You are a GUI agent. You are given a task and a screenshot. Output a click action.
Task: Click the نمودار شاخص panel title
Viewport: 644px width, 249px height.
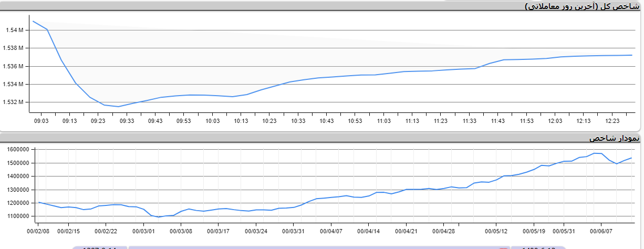tap(614, 138)
